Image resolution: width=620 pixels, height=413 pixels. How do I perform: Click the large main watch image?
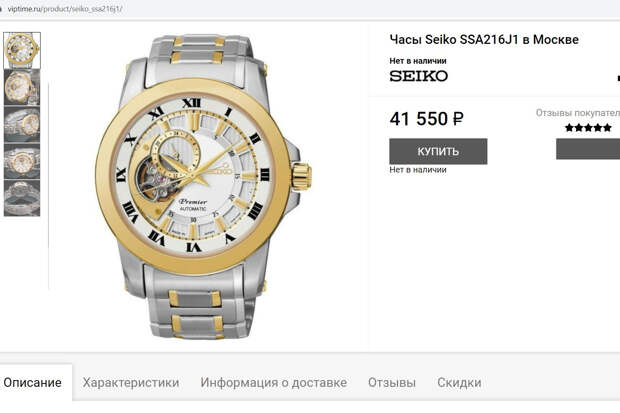pos(204,186)
